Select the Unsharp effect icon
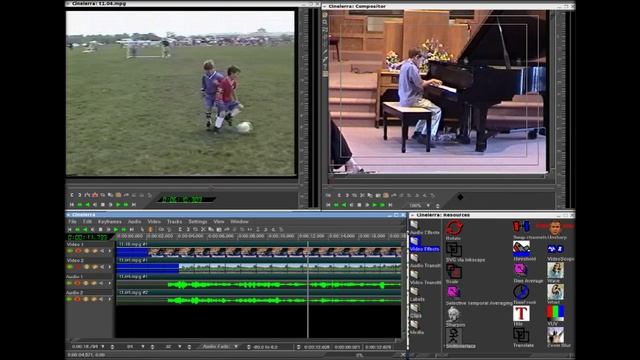 click(x=556, y=227)
